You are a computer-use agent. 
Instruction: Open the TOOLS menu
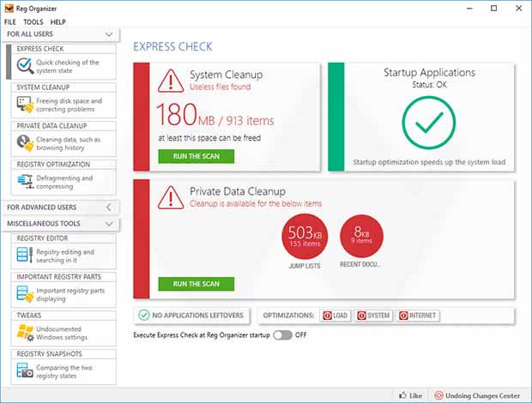(x=33, y=21)
